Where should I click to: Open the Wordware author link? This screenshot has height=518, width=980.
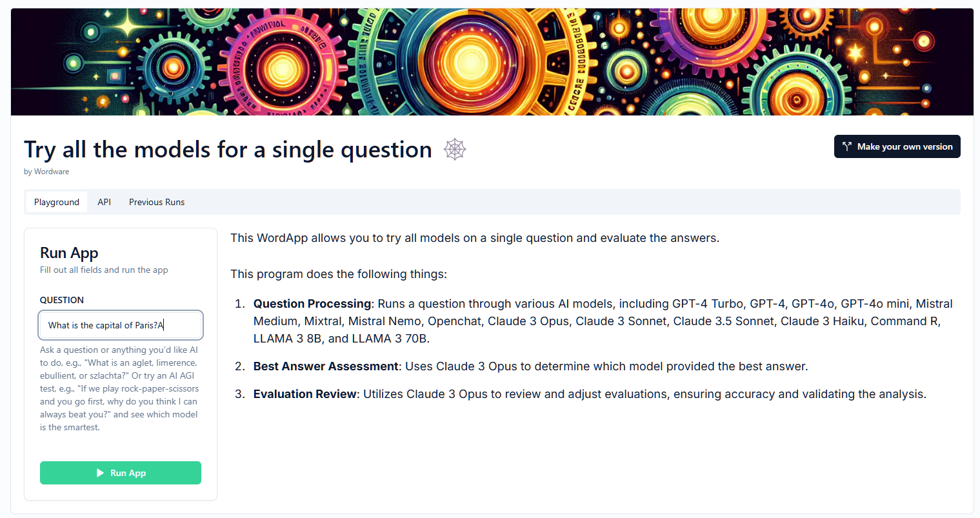pyautogui.click(x=52, y=172)
